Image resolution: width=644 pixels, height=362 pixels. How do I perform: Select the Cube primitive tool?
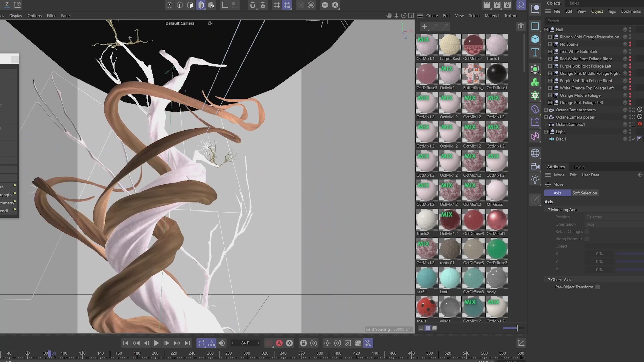(x=535, y=39)
